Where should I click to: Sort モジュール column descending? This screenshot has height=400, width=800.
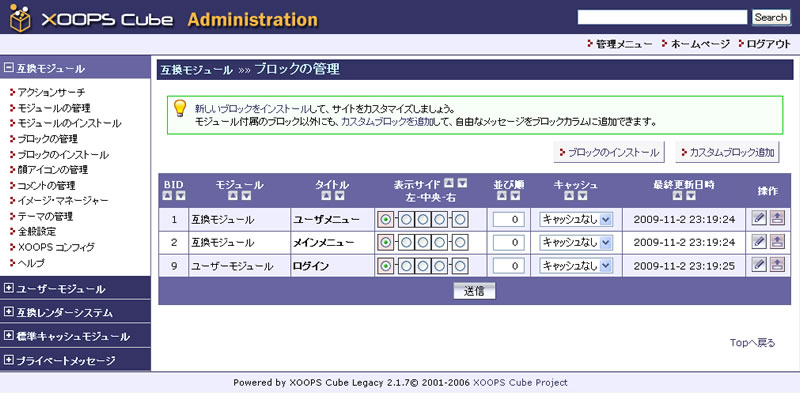point(246,196)
